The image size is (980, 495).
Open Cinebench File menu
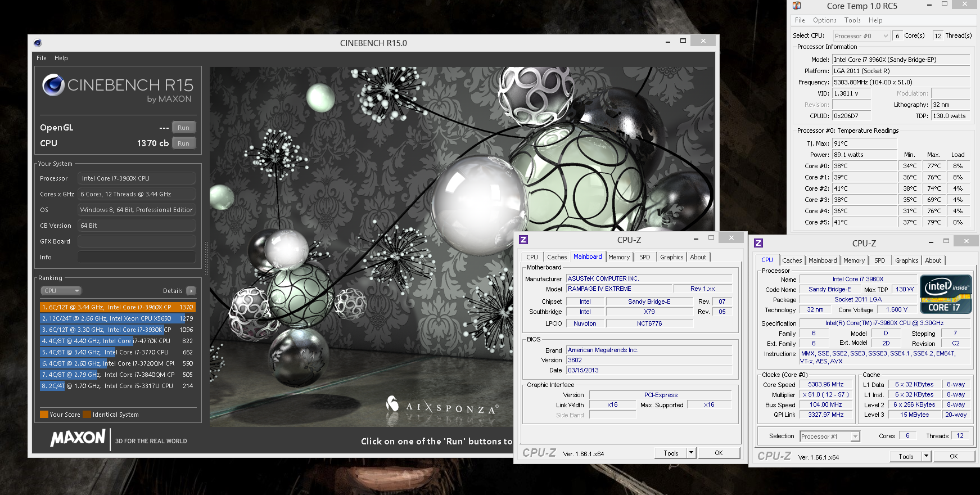point(42,58)
